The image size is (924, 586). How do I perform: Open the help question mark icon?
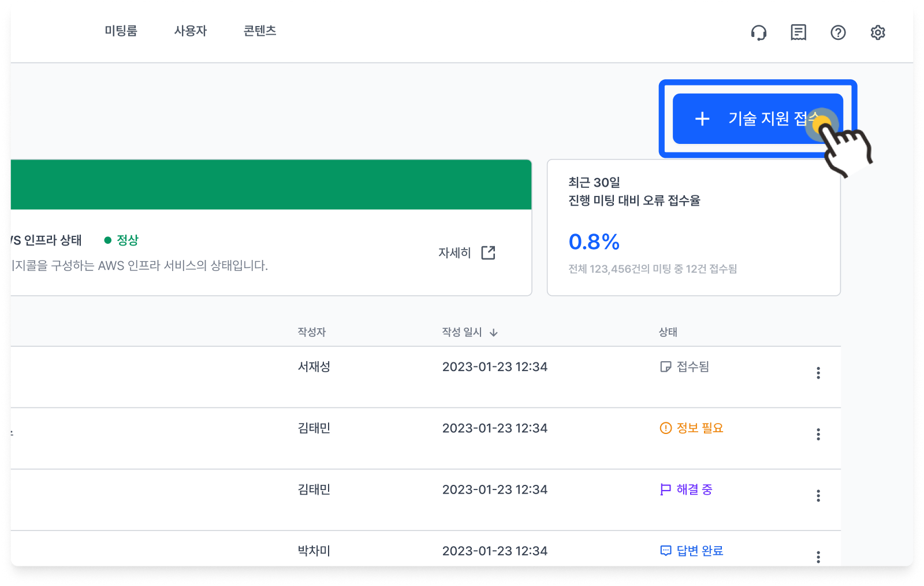[838, 32]
